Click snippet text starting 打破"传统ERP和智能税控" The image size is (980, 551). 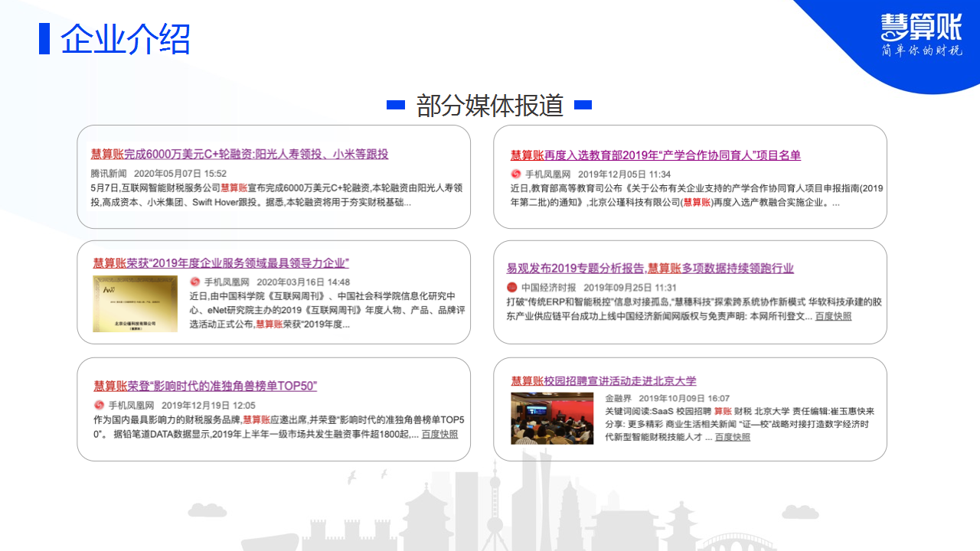(694, 309)
